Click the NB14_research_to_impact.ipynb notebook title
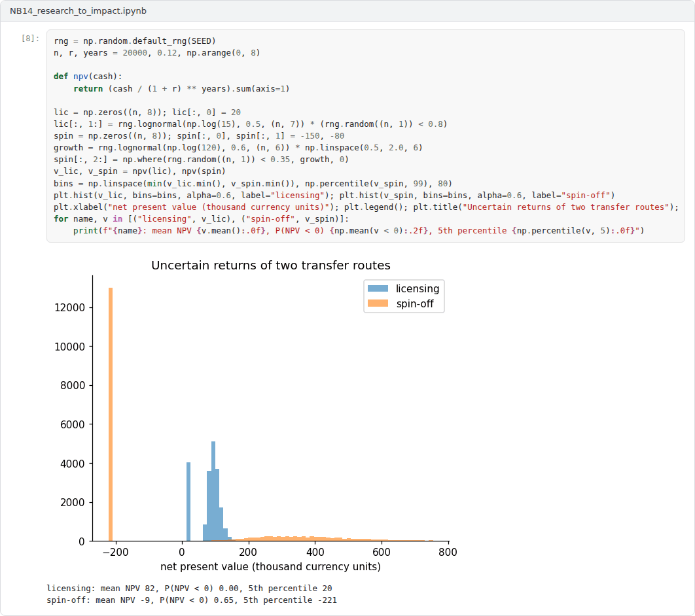Viewport: 695px width, 616px height. [78, 10]
